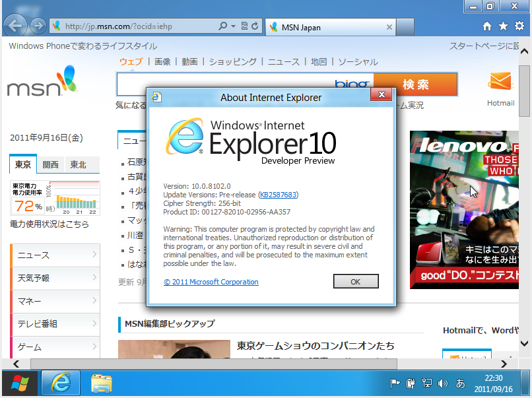Expand the ゲーム sidebar category
Viewport: 532px width, 398px height.
click(x=55, y=347)
